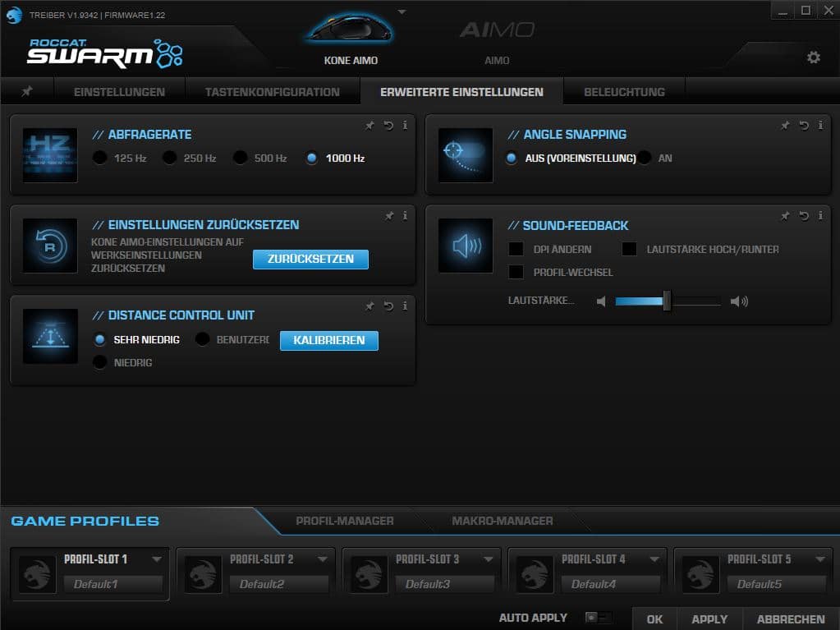Viewport: 840px width, 630px height.
Task: Turn angle snapping to AN
Action: 645,158
